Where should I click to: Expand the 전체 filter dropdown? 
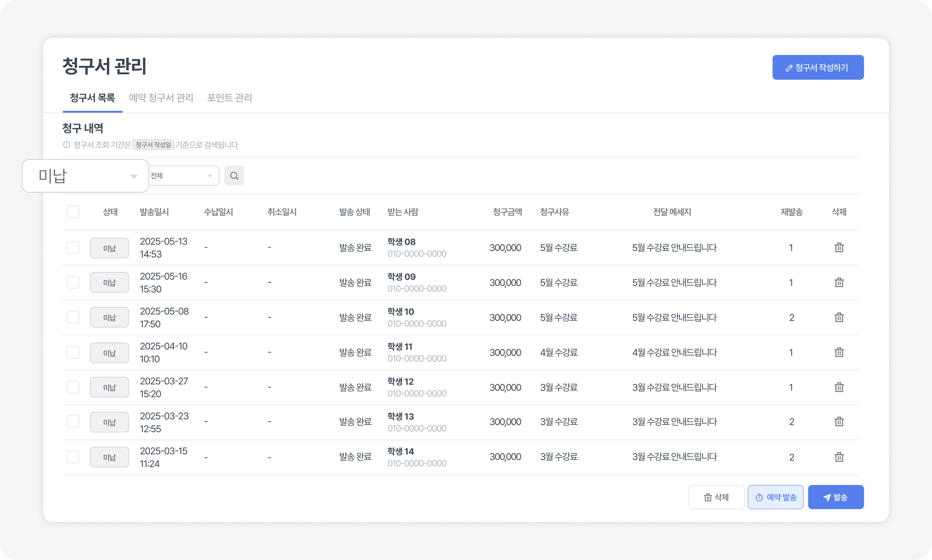click(x=183, y=176)
